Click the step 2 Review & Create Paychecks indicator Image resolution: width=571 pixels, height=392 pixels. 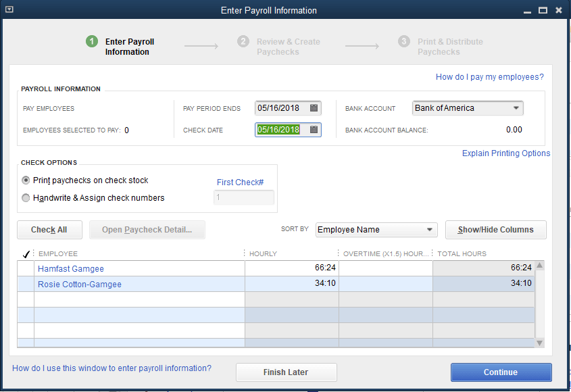[x=243, y=41]
